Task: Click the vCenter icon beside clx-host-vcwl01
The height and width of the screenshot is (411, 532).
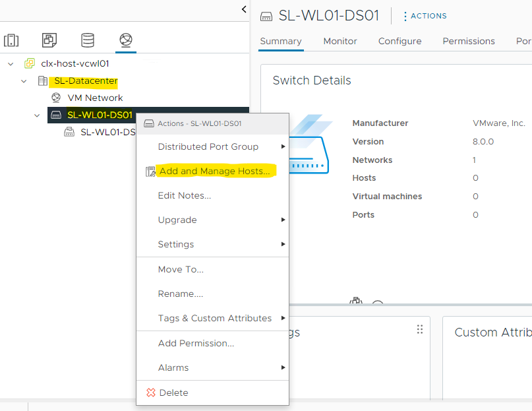Action: pos(30,63)
